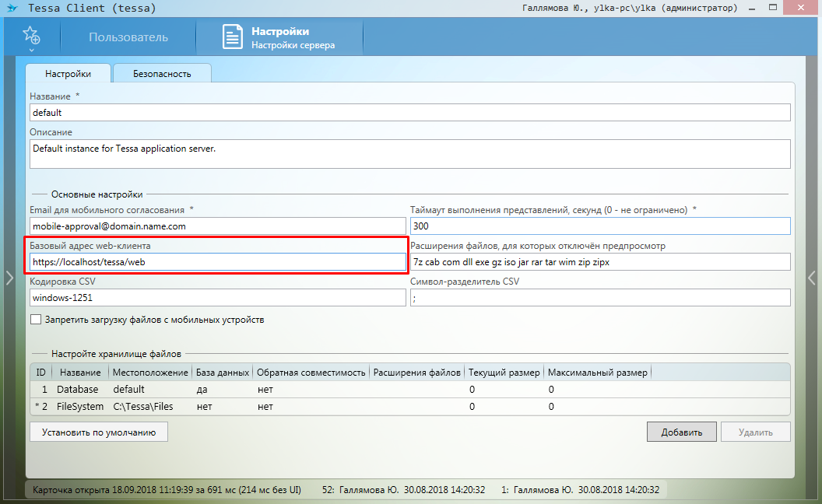Select the inner Настройки tab
This screenshot has width=822, height=504.
68,74
